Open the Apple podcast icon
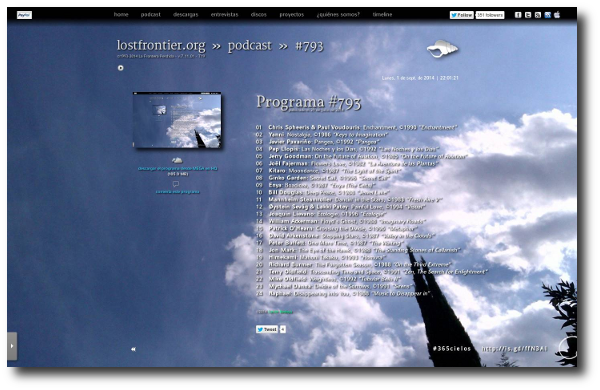 [x=557, y=15]
